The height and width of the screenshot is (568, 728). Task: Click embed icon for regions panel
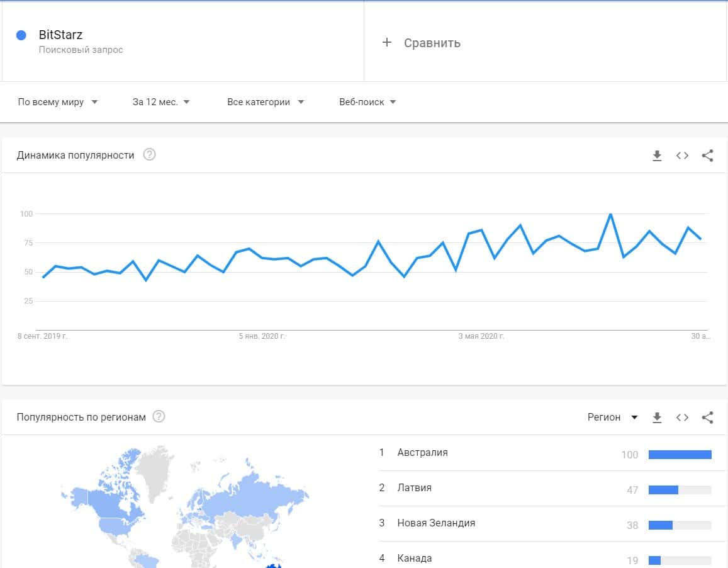click(682, 417)
